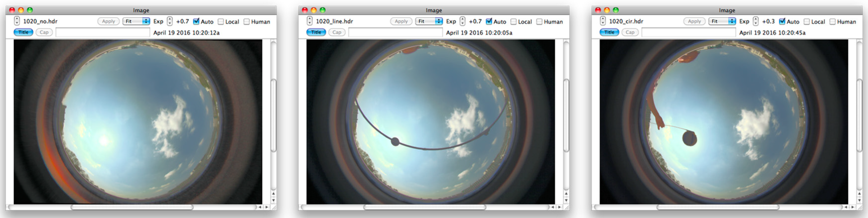
Task: Click file stepper next to 1020_no.hdr
Action: tap(17, 21)
